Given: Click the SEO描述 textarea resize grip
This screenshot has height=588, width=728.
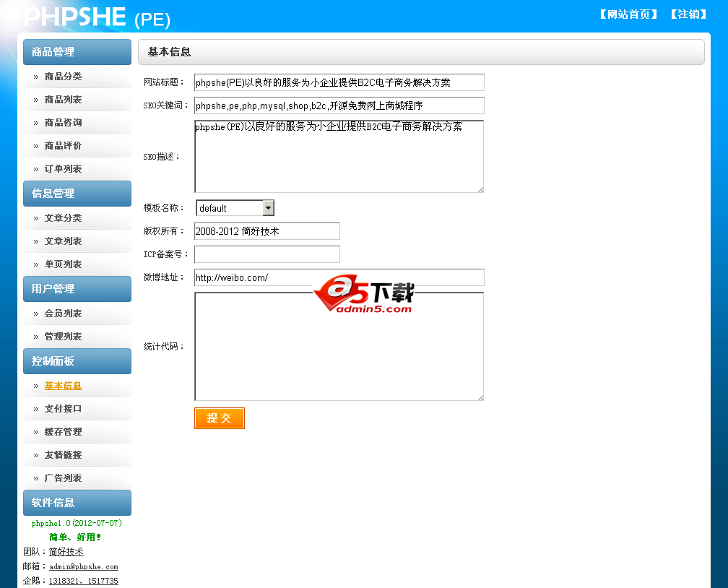Looking at the screenshot, I should (480, 189).
